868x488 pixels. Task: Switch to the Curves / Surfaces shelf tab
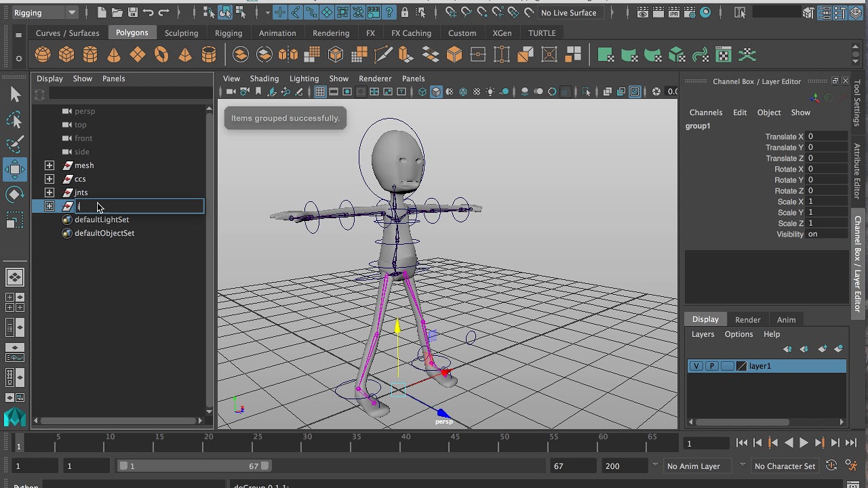click(x=67, y=33)
